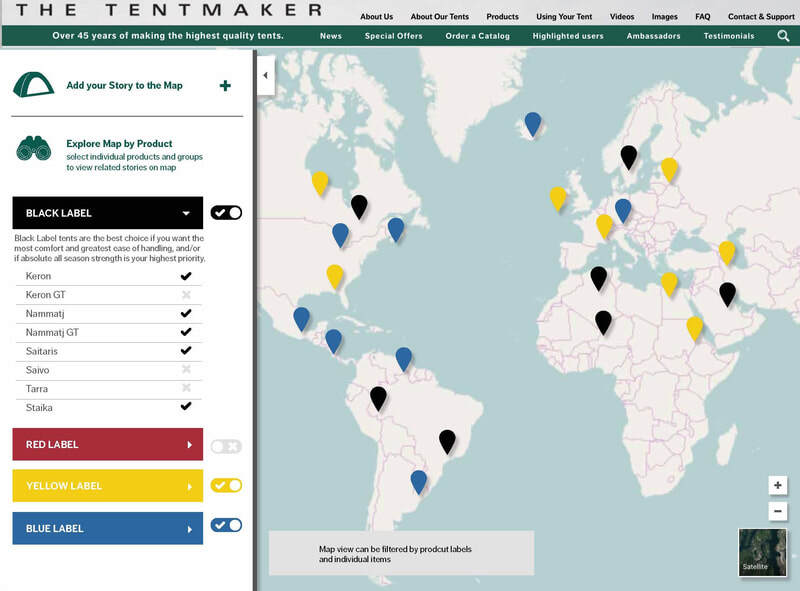Image resolution: width=800 pixels, height=591 pixels.
Task: Zoom in on the map
Action: [778, 485]
